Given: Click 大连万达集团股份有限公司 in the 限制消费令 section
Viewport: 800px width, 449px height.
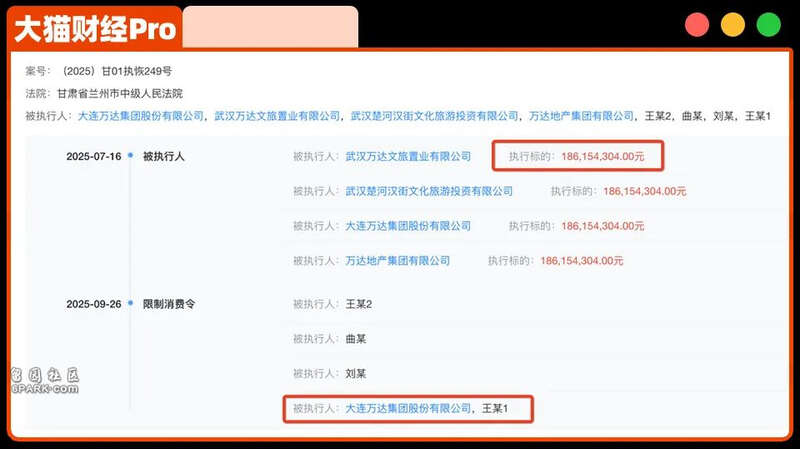Looking at the screenshot, I should (407, 408).
